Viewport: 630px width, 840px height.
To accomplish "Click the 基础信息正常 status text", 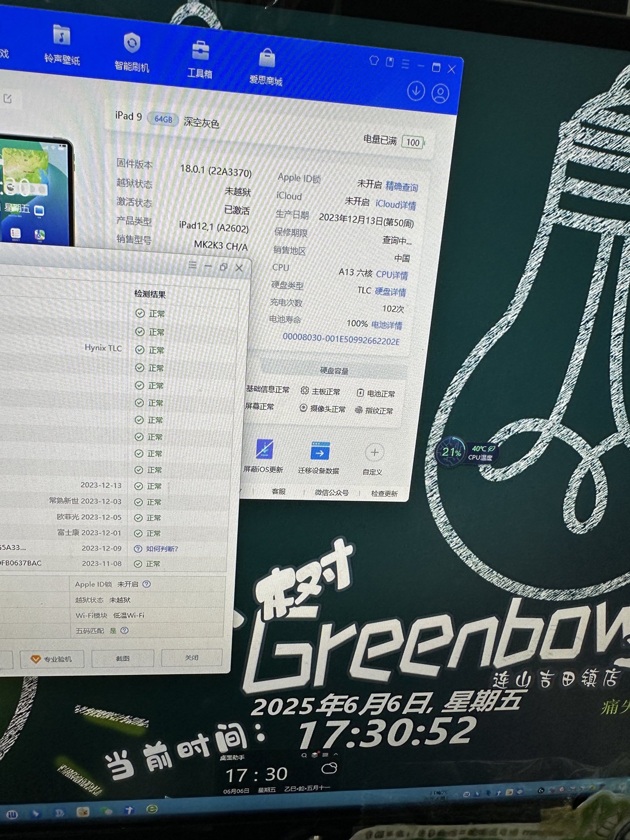I will pyautogui.click(x=267, y=389).
